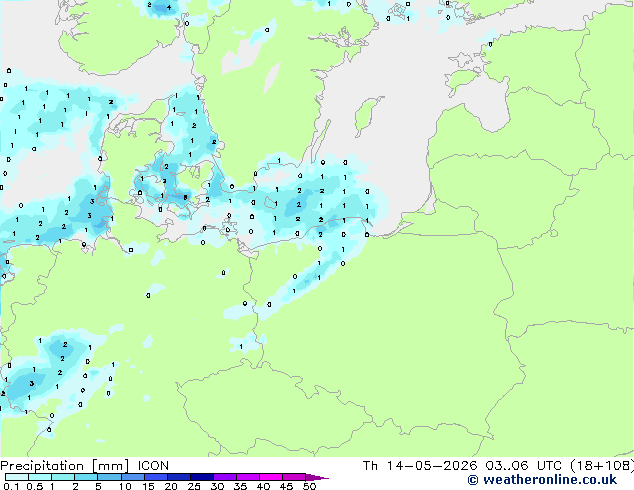Click the legend label "25"
The width and height of the screenshot is (634, 490).
pos(194,486)
